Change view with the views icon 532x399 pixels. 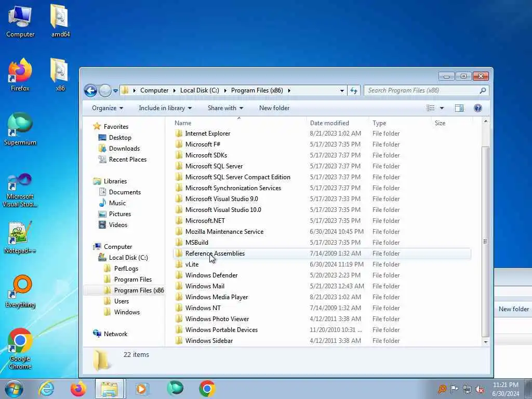(431, 108)
